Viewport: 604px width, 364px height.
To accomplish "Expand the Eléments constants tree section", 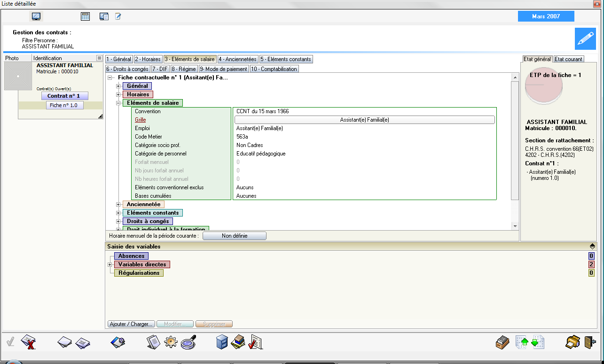I will (118, 213).
